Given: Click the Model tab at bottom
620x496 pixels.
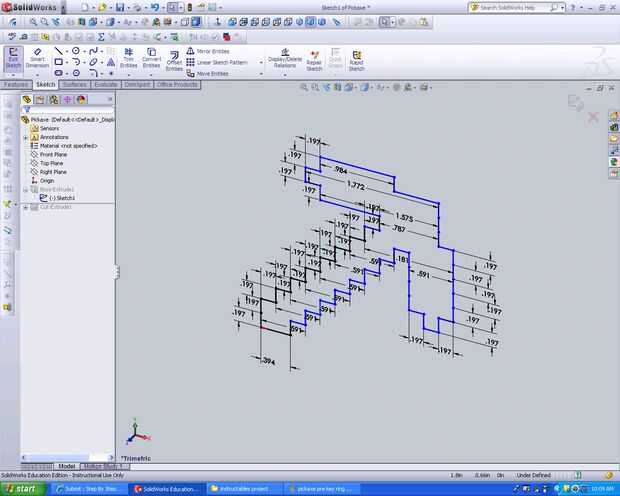Looking at the screenshot, I should 66,466.
